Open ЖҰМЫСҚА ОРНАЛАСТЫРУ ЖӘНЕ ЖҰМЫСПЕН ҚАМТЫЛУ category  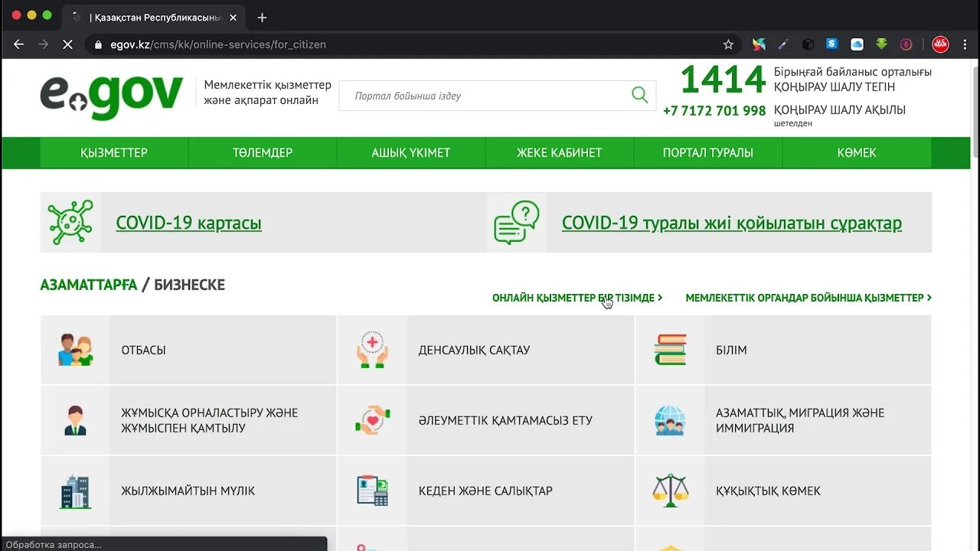pyautogui.click(x=188, y=420)
